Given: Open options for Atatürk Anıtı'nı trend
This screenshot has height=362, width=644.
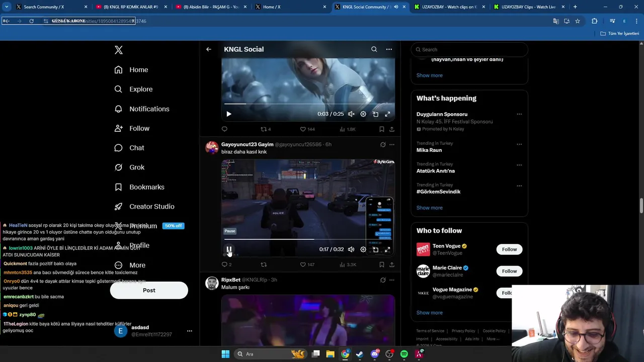Looking at the screenshot, I should (x=519, y=165).
